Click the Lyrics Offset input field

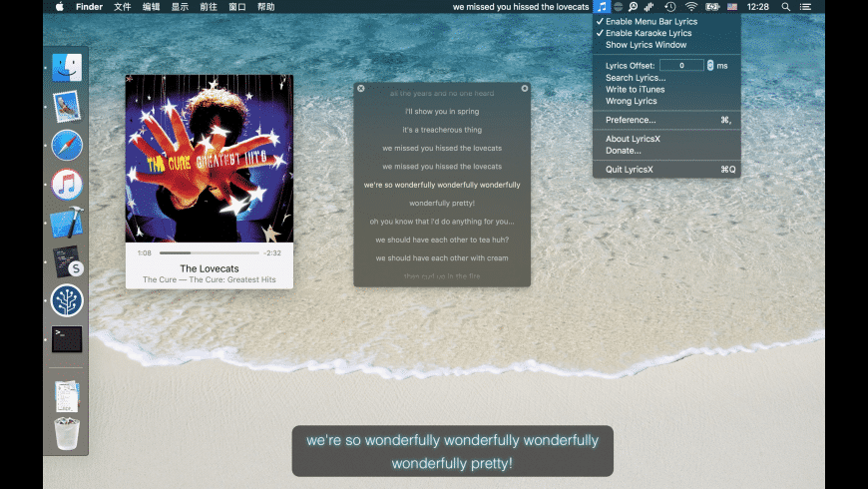pyautogui.click(x=681, y=65)
